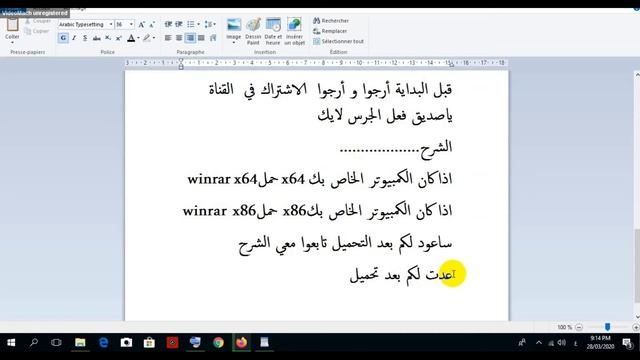Toggle right text alignment
640x360 pixels.
[190, 38]
